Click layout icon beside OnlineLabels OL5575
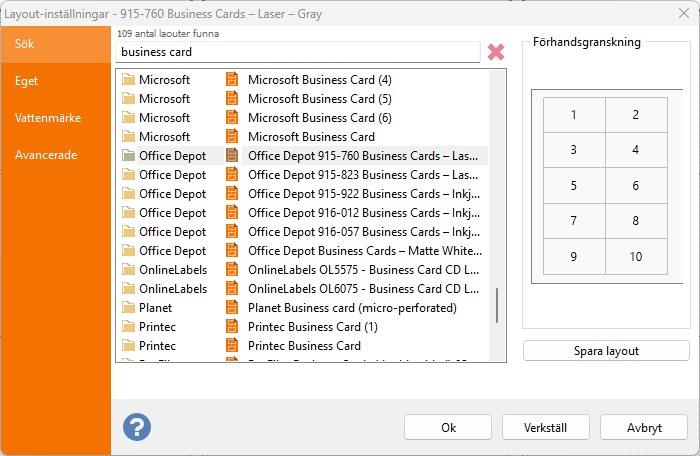The image size is (700, 456). pos(232,269)
